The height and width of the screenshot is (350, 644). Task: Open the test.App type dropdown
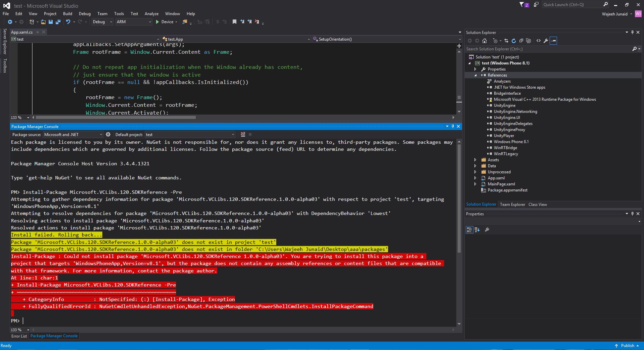coord(236,39)
